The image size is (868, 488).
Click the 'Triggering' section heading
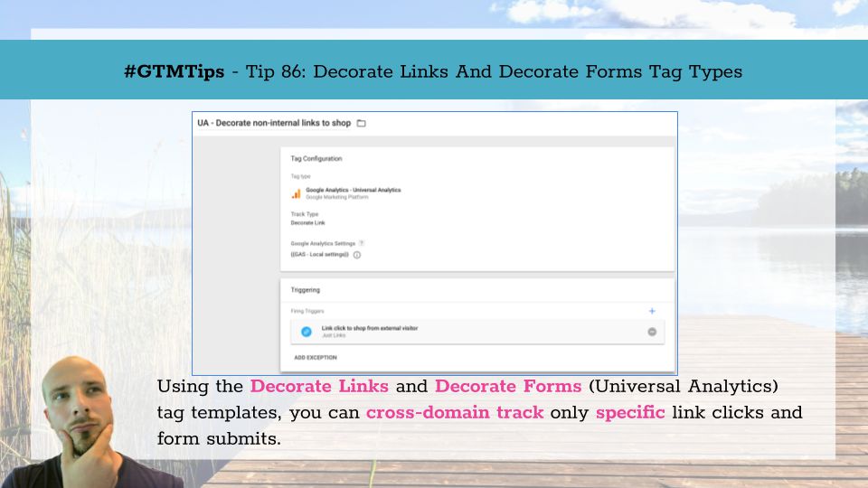[x=305, y=290]
